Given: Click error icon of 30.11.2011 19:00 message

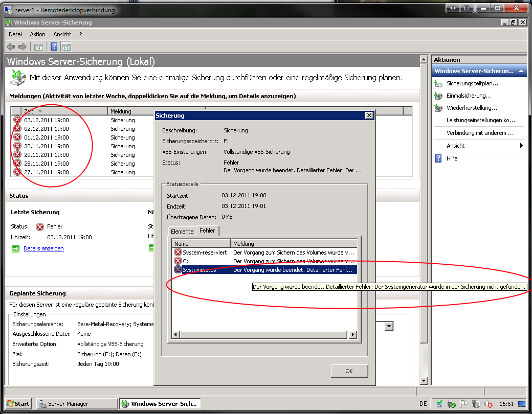Looking at the screenshot, I should coord(17,146).
